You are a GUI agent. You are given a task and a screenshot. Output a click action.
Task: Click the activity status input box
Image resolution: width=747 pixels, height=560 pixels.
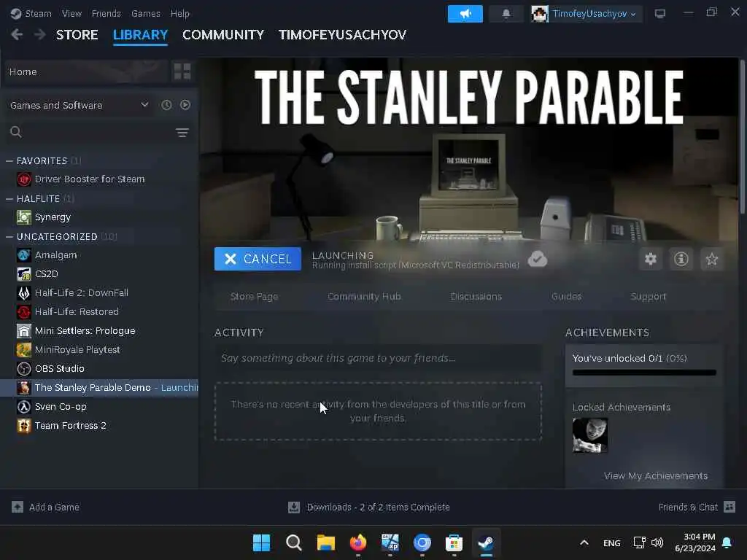tap(379, 358)
